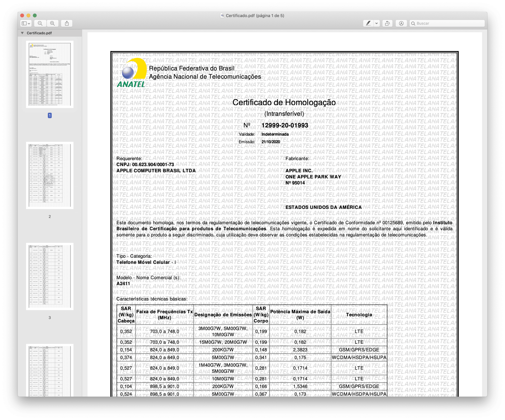Rotate the page with the rotate button

pos(387,23)
